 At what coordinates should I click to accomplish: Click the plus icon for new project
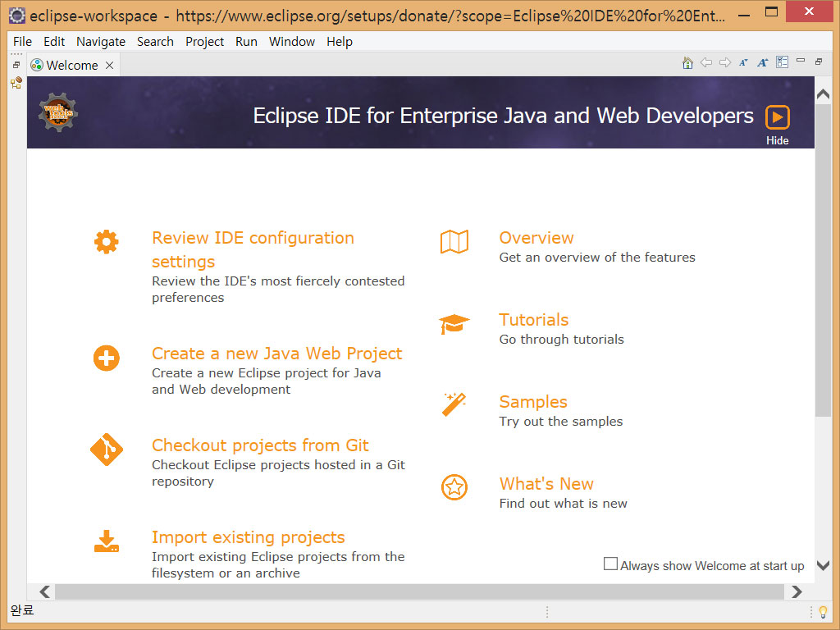[106, 358]
